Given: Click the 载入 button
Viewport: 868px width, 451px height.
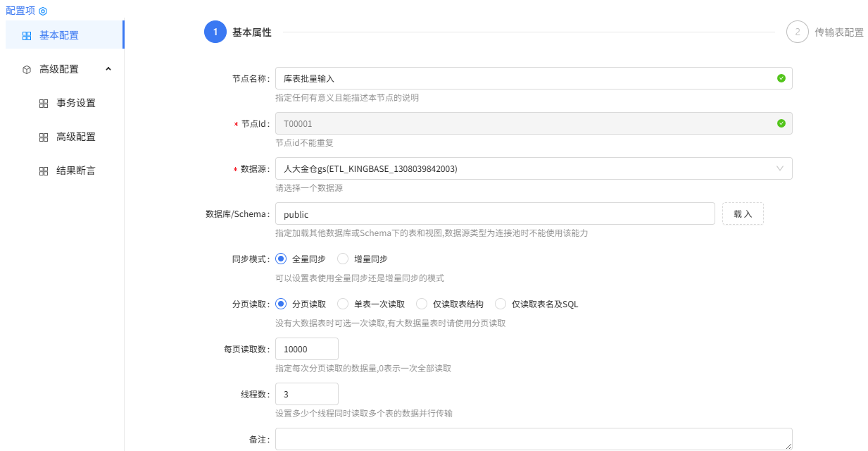Looking at the screenshot, I should pyautogui.click(x=743, y=214).
